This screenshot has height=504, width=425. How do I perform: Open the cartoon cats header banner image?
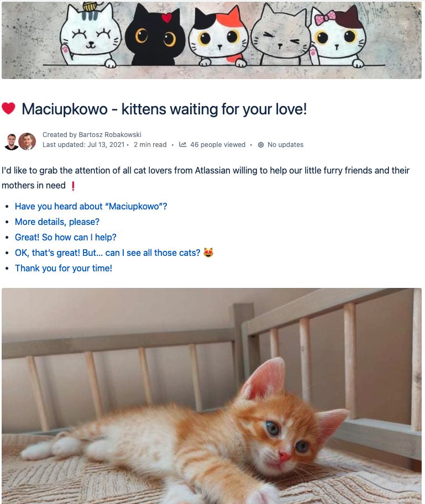point(212,40)
